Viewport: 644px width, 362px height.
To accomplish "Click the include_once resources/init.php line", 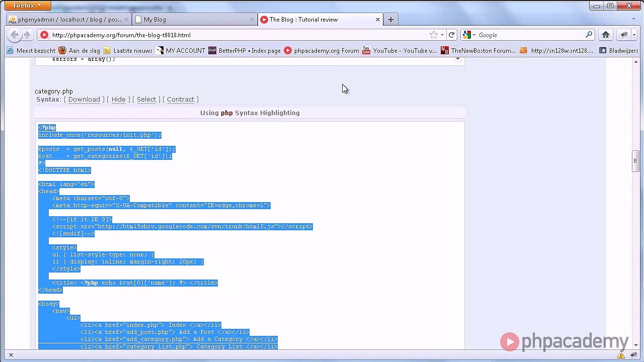I will [100, 135].
